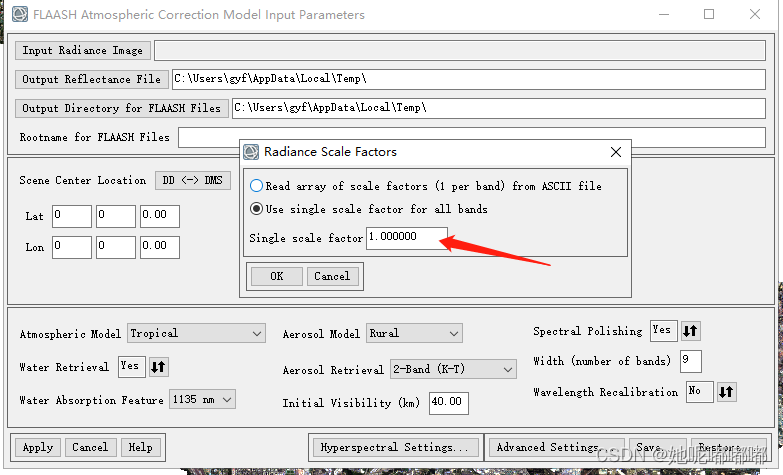Click the Apply button
This screenshot has height=475, width=783.
point(38,448)
